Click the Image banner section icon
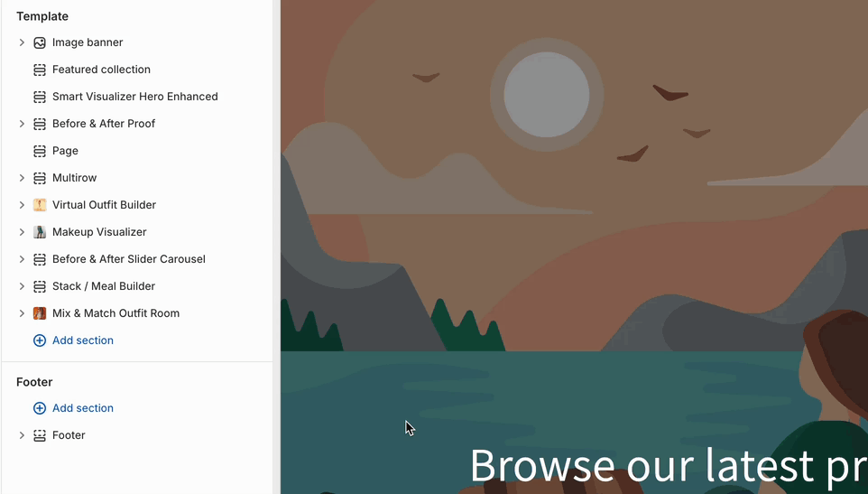 [40, 42]
